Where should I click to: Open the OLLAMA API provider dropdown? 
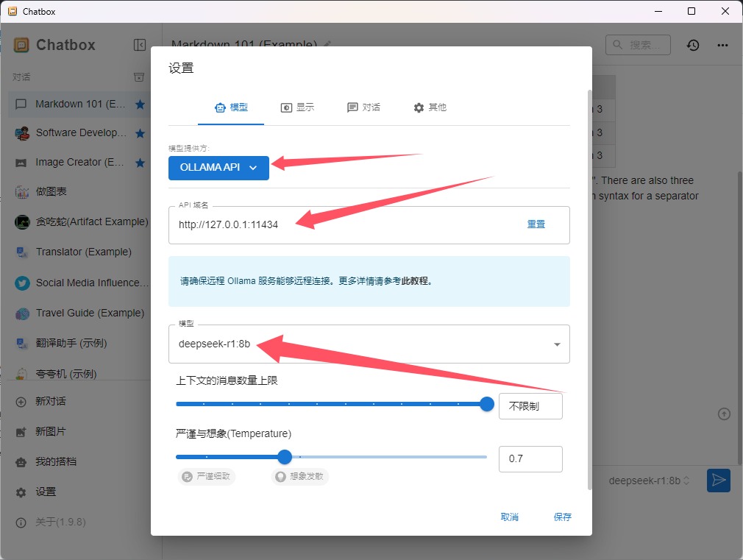point(218,168)
